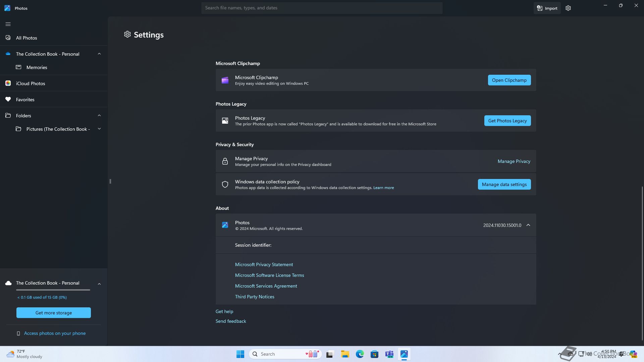Open Task View from the taskbar
Viewport: 644px width, 362px height.
point(330,354)
